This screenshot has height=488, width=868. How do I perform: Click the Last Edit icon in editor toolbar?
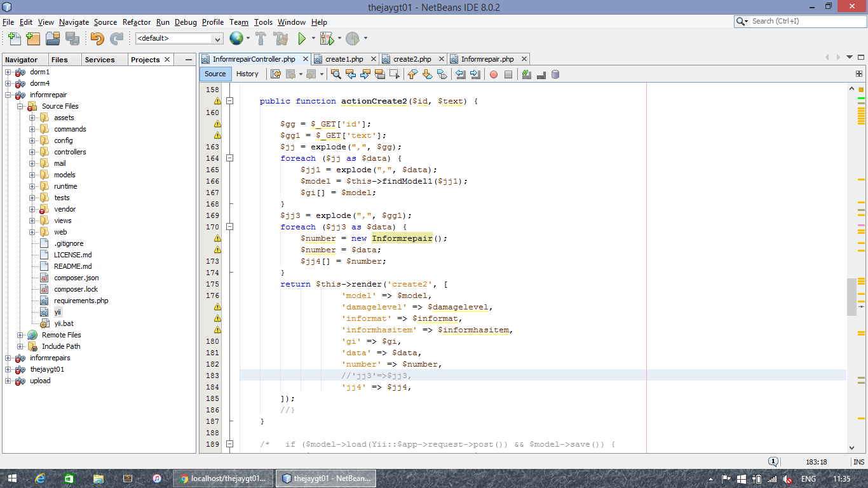[276, 74]
